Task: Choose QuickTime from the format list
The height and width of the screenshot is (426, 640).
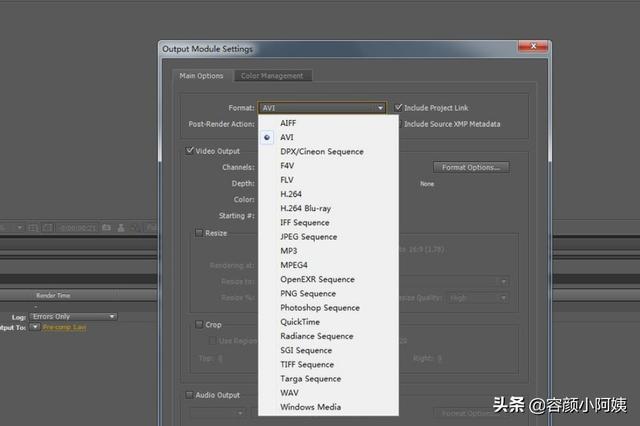Action: point(301,322)
